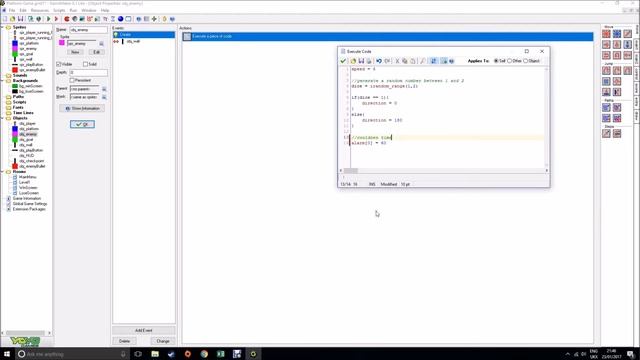Click the Create a room toolbar icon
The width and height of the screenshot is (640, 360).
[128, 19]
